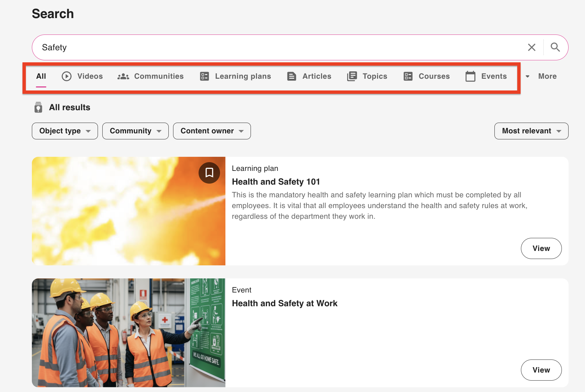The height and width of the screenshot is (392, 585).
Task: Click the Communities people icon
Action: [123, 76]
